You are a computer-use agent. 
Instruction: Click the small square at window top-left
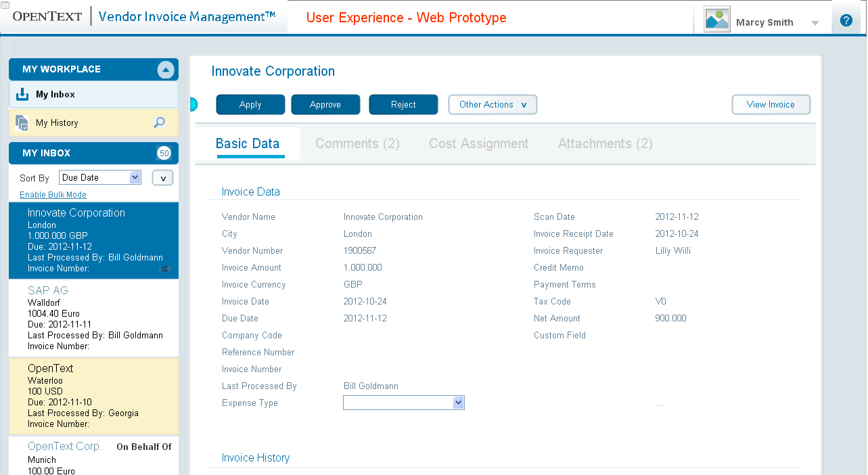[x=4, y=5]
